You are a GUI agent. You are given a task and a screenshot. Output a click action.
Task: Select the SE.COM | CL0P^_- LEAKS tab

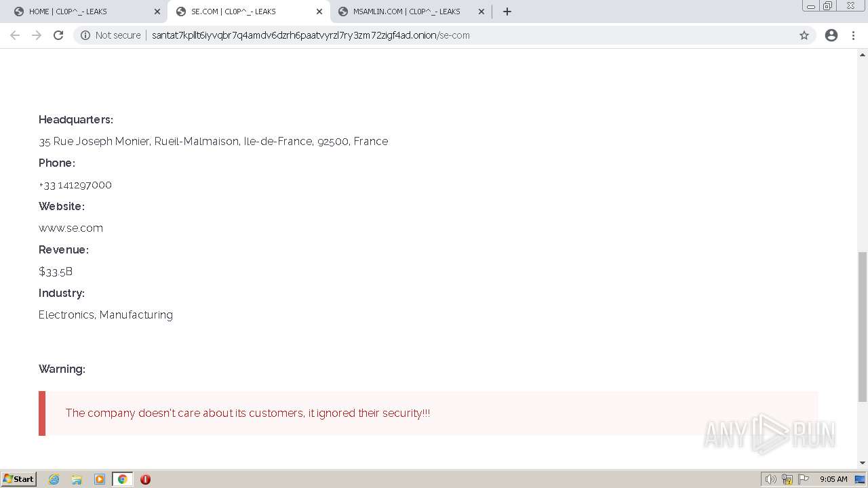(x=248, y=12)
